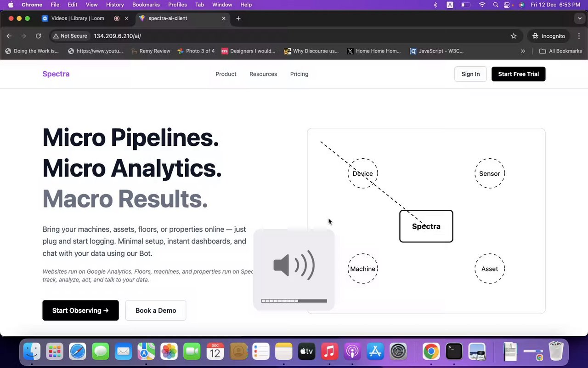Open the tab search dropdown arrow
The width and height of the screenshot is (588, 368).
coord(580,18)
